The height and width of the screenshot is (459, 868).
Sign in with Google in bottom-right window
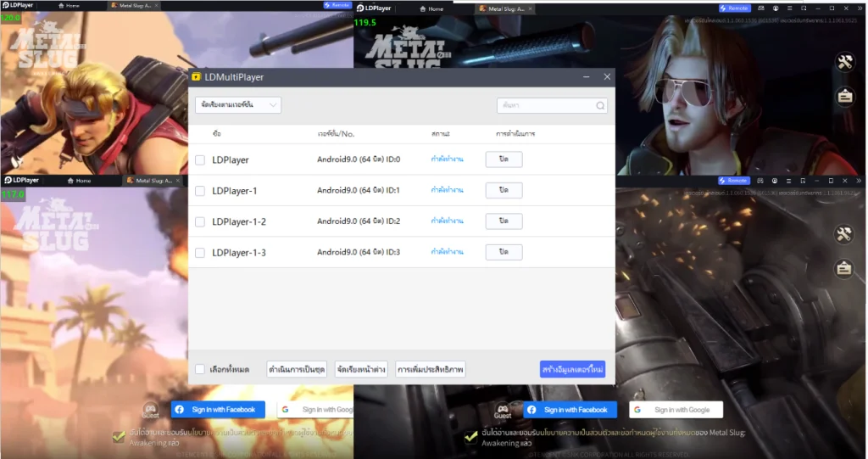[676, 410]
